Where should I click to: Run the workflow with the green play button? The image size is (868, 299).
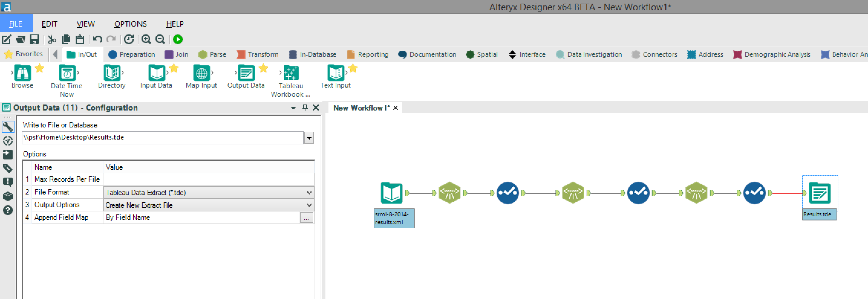coord(178,39)
